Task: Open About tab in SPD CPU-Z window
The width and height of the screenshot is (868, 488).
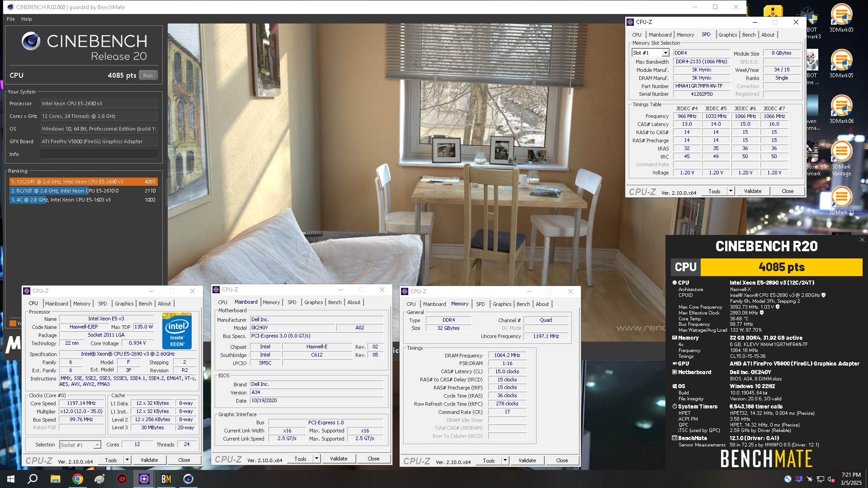Action: coord(768,35)
